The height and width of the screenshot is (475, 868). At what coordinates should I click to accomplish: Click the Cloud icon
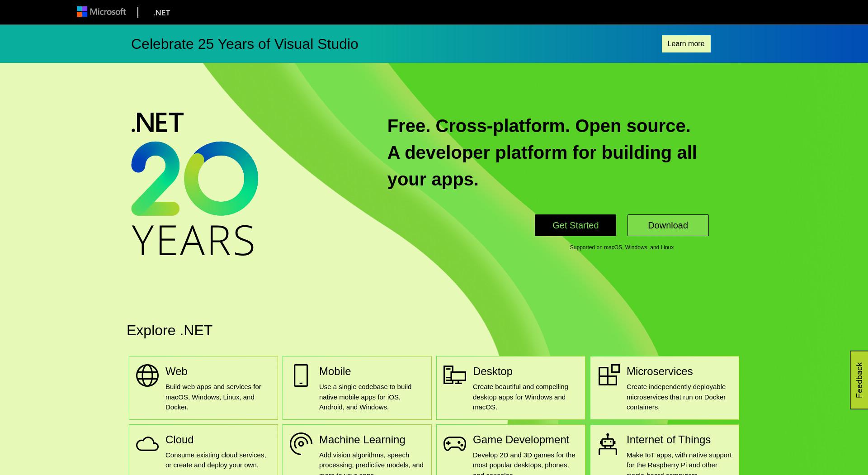[x=147, y=444]
